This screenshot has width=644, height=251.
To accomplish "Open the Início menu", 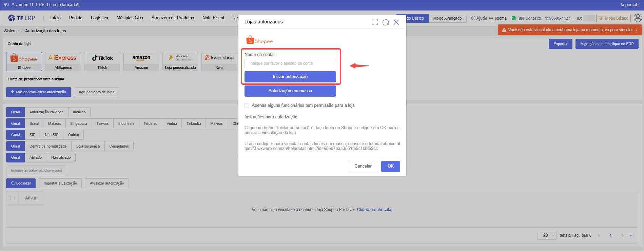I will point(55,18).
